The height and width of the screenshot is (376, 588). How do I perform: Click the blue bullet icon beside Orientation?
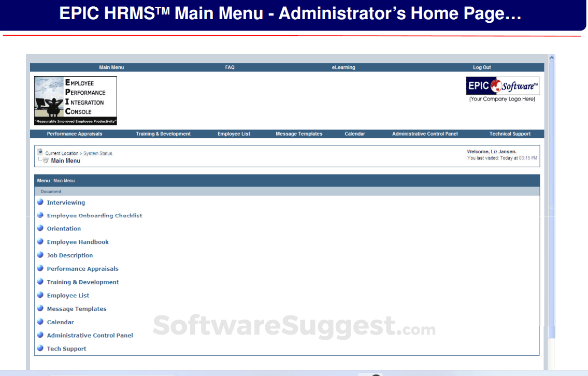pos(40,228)
